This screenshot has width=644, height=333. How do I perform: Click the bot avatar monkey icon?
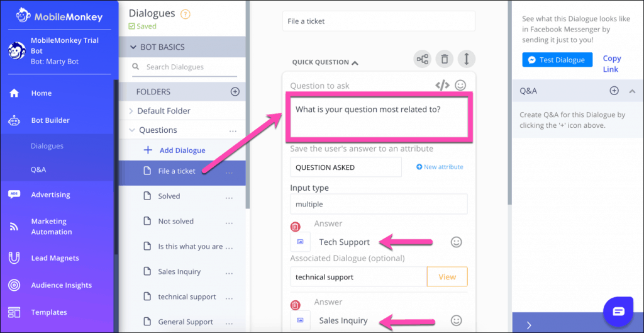[x=16, y=52]
